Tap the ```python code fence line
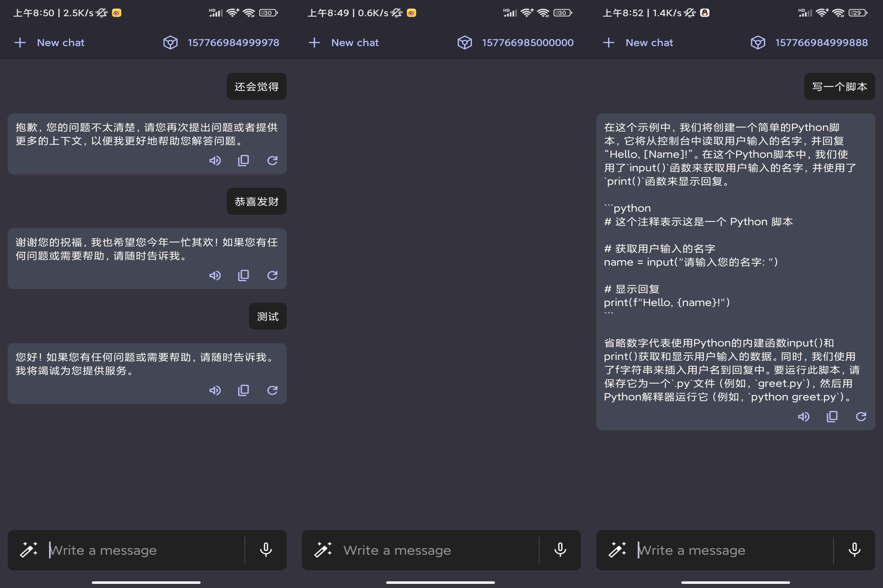Viewport: 883px width, 588px height. [x=627, y=208]
